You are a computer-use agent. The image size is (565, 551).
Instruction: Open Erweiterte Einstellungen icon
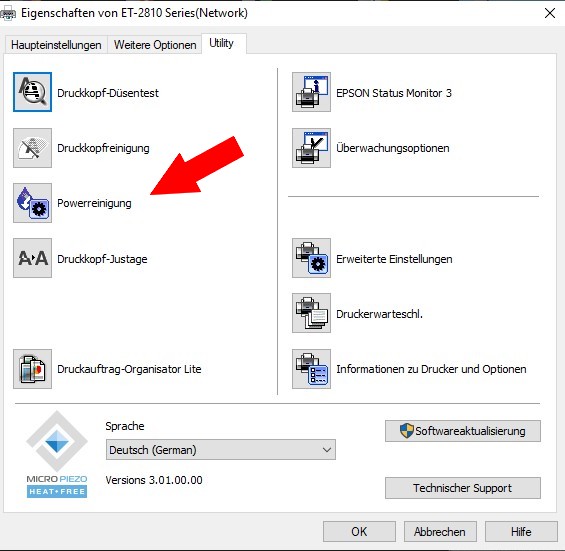coord(311,258)
